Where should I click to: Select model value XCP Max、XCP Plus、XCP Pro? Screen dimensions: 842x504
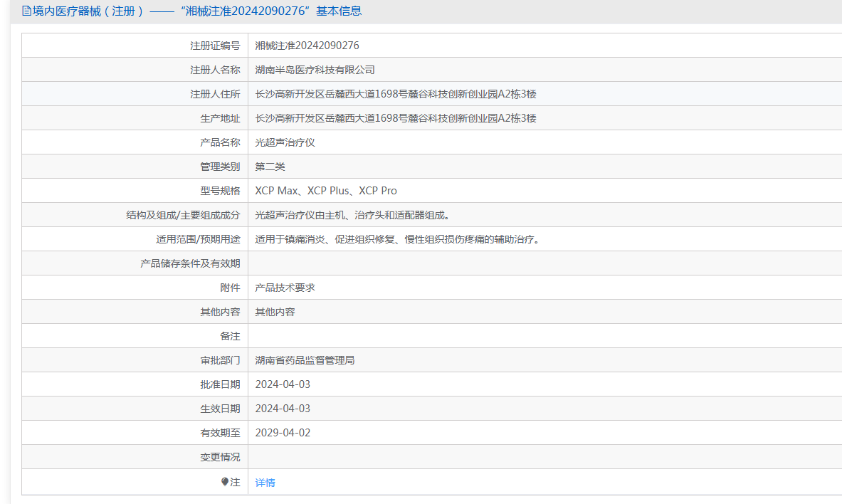tap(326, 191)
